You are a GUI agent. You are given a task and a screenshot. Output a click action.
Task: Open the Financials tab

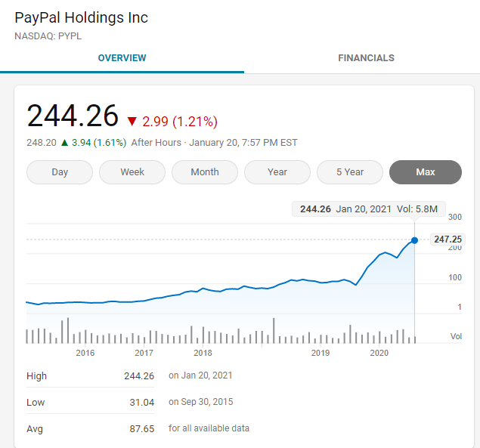[x=366, y=58]
